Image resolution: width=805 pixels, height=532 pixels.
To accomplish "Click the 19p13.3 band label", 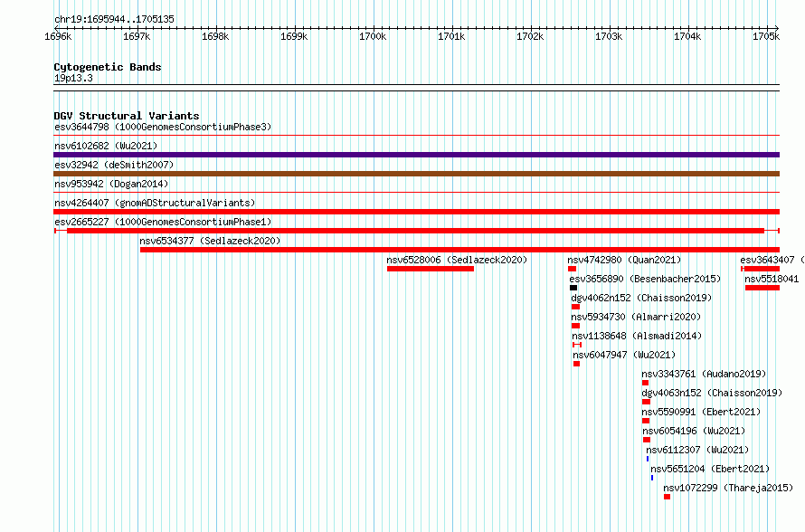I will click(73, 78).
